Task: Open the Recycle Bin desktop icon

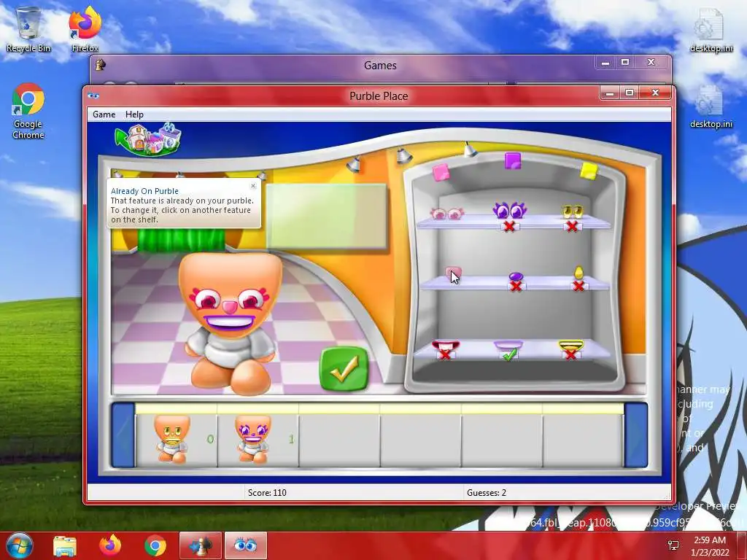Action: 28,29
